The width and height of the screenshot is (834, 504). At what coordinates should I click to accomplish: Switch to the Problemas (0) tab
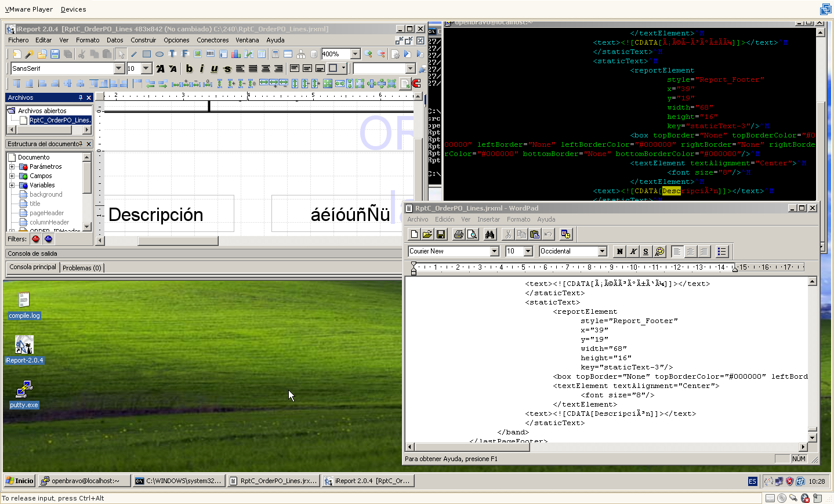pyautogui.click(x=82, y=268)
